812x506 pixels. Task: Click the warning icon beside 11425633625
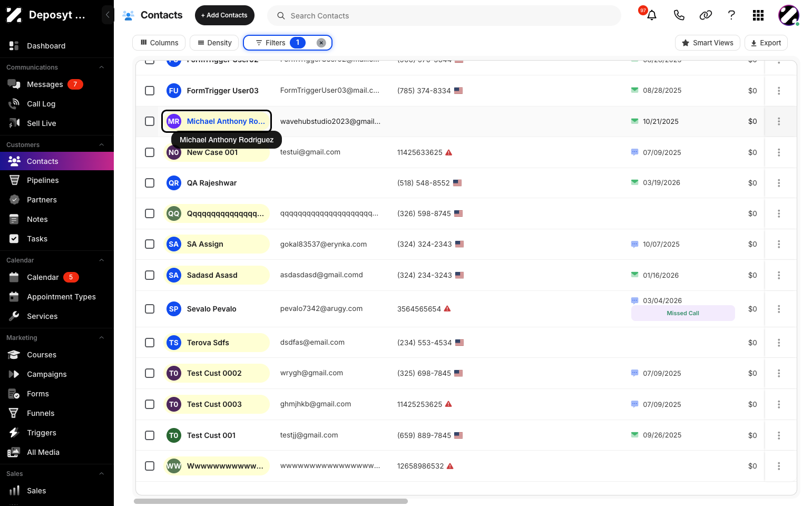pyautogui.click(x=449, y=152)
